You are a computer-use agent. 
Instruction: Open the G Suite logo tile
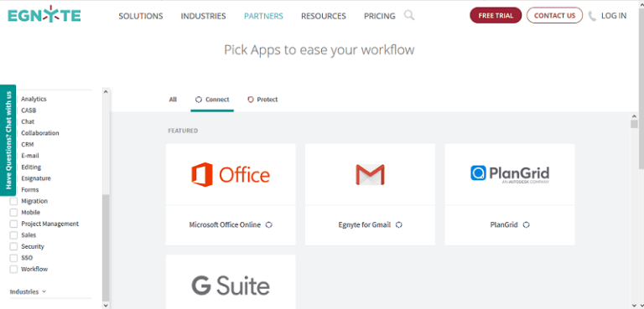point(231,282)
